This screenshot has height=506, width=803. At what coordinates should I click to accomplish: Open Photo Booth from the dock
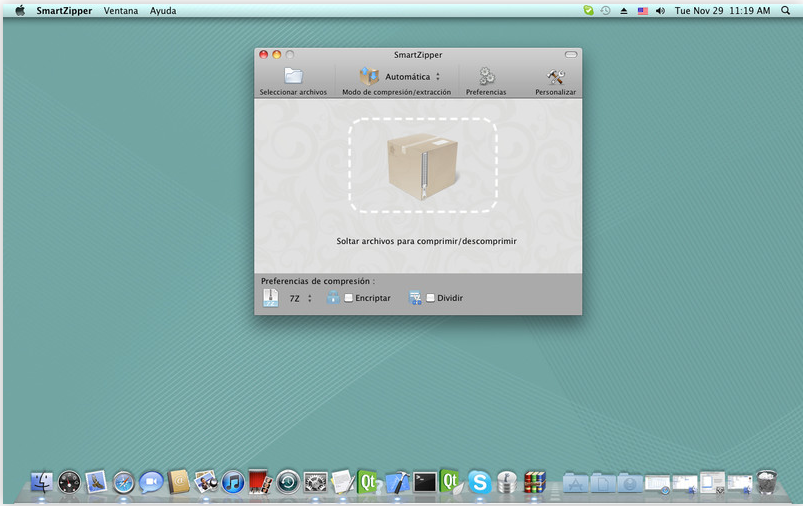[x=260, y=482]
